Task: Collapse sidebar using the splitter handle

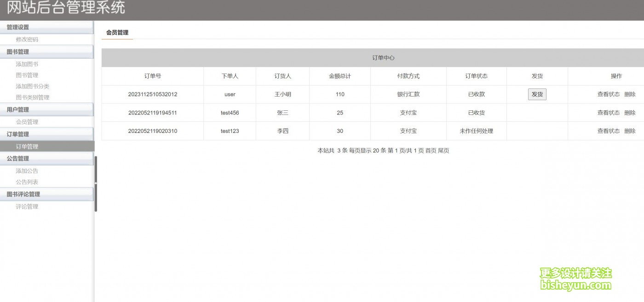Action: pyautogui.click(x=96, y=183)
